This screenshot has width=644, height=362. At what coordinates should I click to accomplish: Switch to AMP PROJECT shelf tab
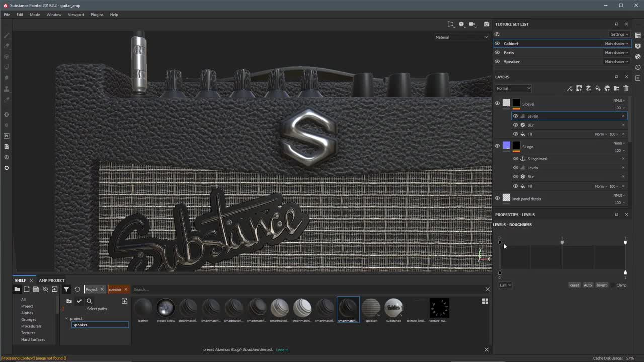52,280
